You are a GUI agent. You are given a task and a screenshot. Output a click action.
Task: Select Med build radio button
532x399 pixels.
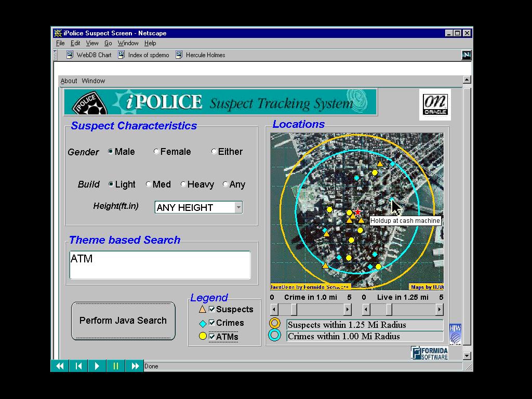coord(149,184)
